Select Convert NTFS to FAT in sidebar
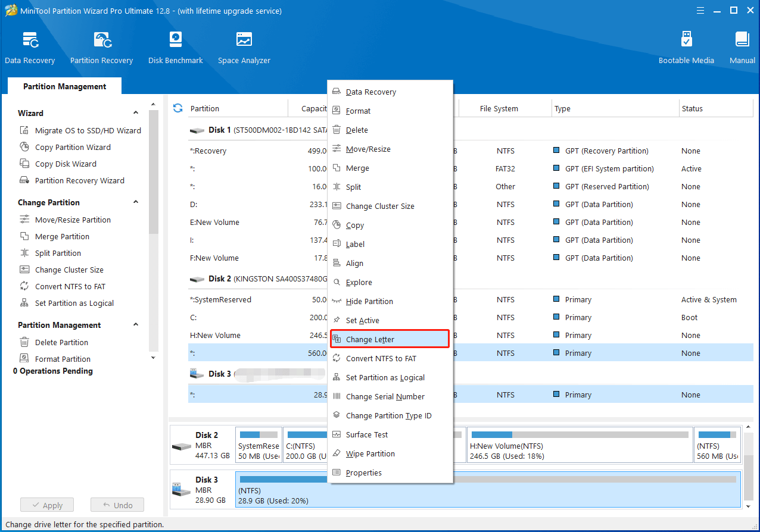Viewport: 760px width, 532px height. tap(63, 286)
